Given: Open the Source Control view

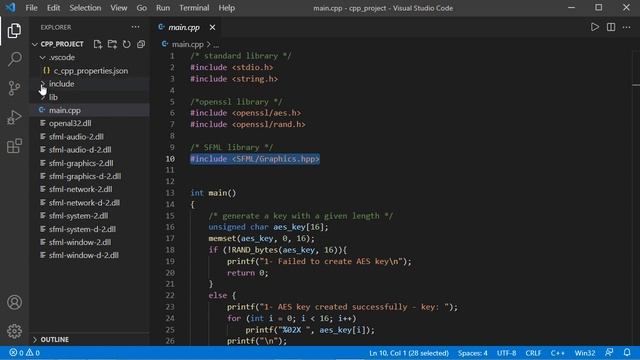Looking at the screenshot, I should [14, 88].
